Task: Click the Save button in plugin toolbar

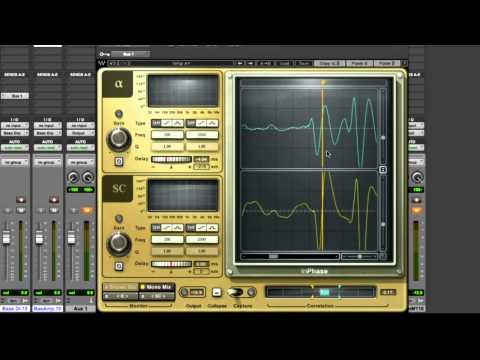Action: [303, 63]
